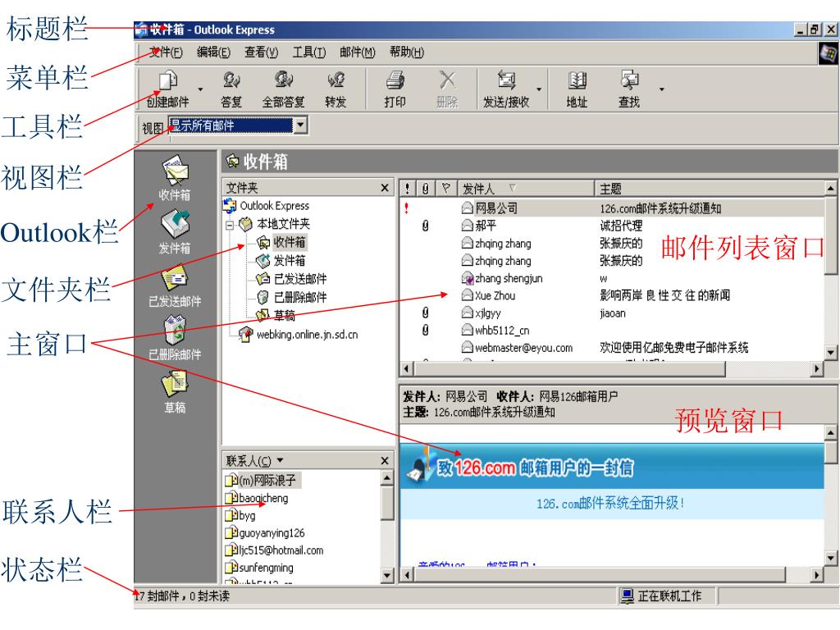Open the 工具(T) menu

tap(309, 52)
